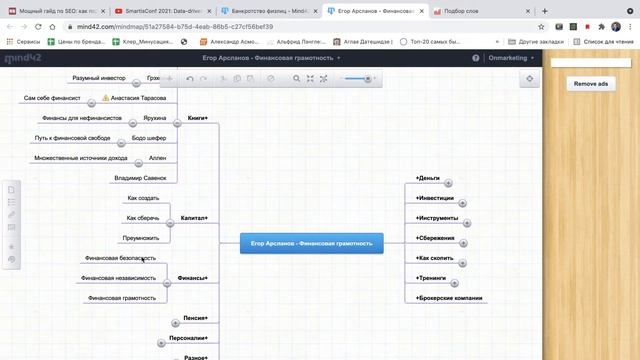
Task: Select the central Егор Арсланов node
Action: pyautogui.click(x=311, y=243)
